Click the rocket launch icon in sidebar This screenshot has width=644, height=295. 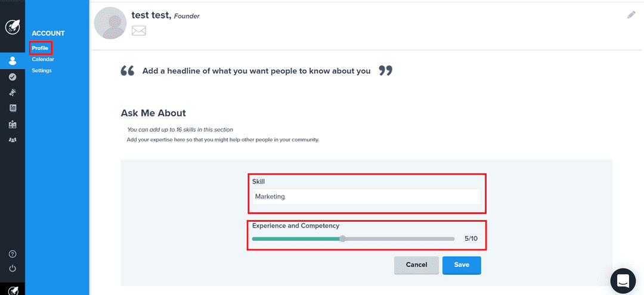click(13, 92)
